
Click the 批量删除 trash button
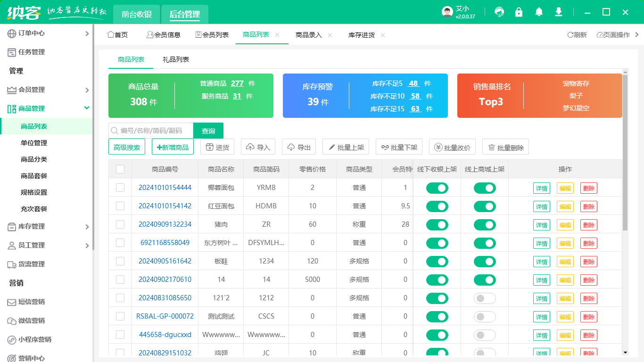click(x=505, y=147)
